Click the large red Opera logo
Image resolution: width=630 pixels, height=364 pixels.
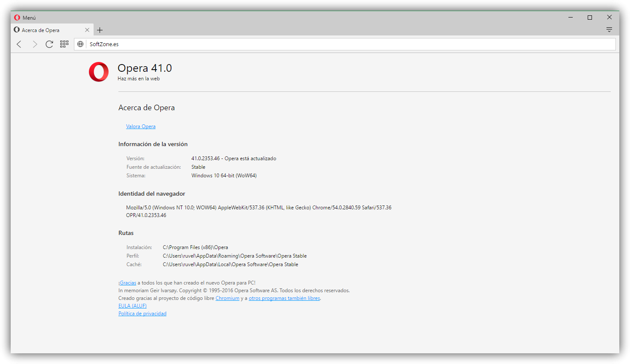coord(99,72)
